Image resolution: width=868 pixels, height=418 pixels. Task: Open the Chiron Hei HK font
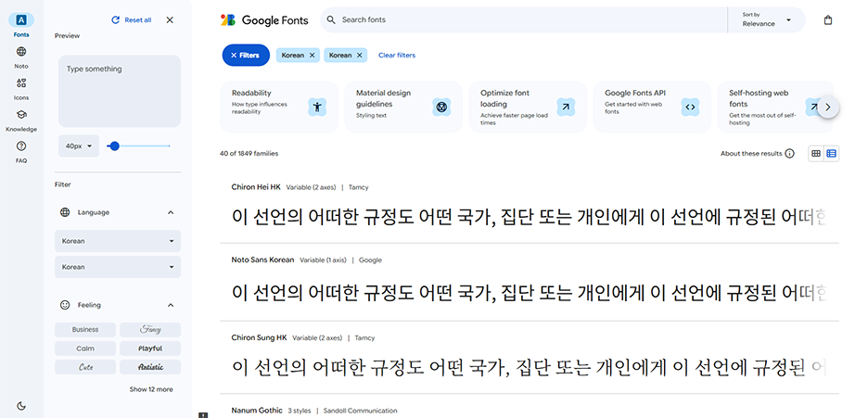click(x=256, y=187)
